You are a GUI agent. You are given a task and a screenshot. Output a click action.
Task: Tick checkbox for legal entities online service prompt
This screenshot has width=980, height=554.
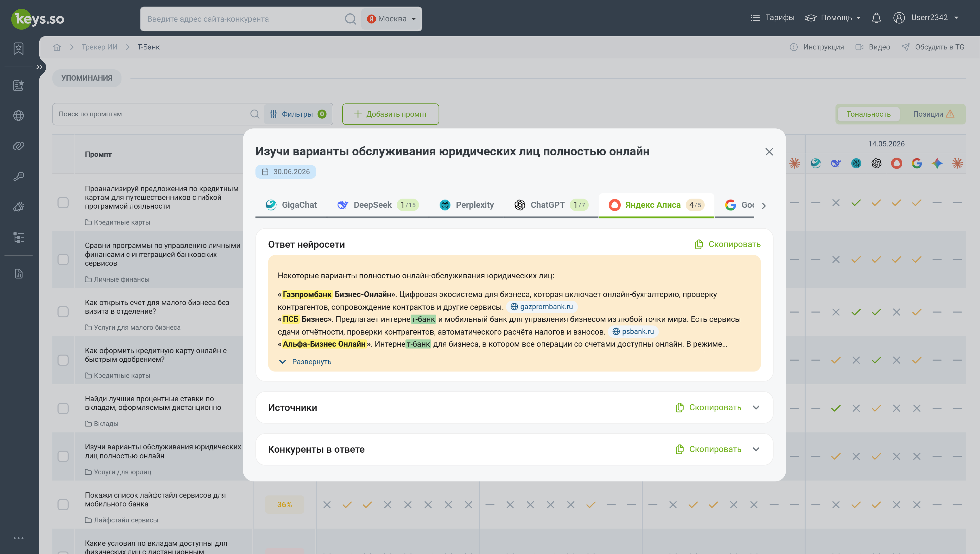63,456
